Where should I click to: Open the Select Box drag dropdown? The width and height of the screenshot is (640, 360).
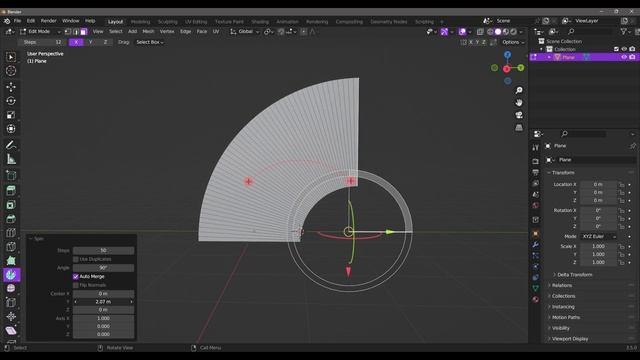point(150,42)
